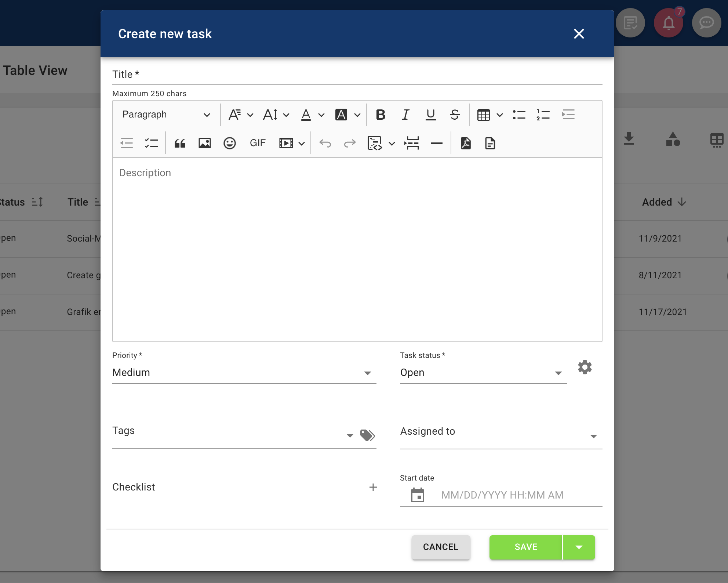Screen dimensions: 728x583
Task: Insert a blockquote
Action: (179, 143)
